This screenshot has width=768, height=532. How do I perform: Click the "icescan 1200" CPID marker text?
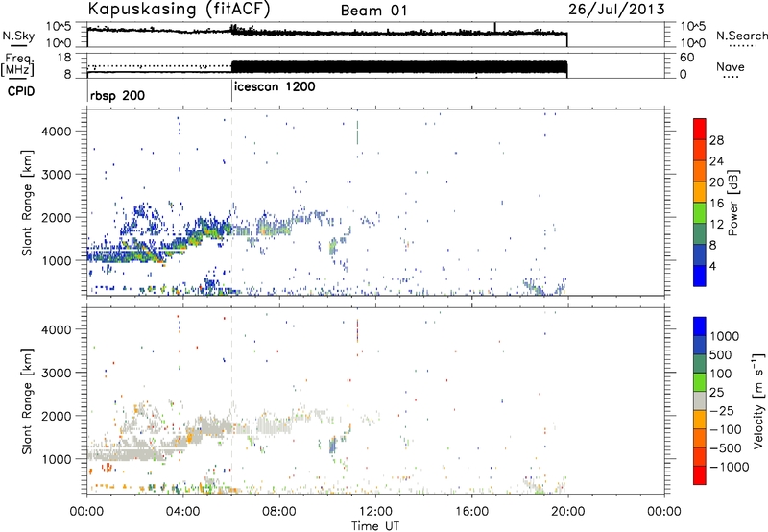(275, 86)
